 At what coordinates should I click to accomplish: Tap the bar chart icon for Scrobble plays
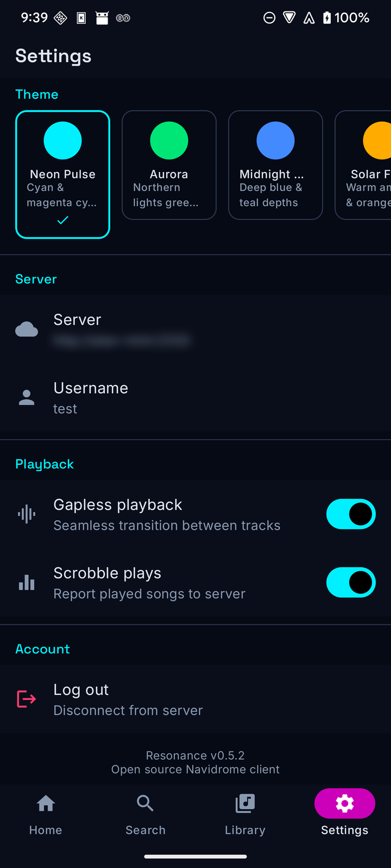(27, 583)
